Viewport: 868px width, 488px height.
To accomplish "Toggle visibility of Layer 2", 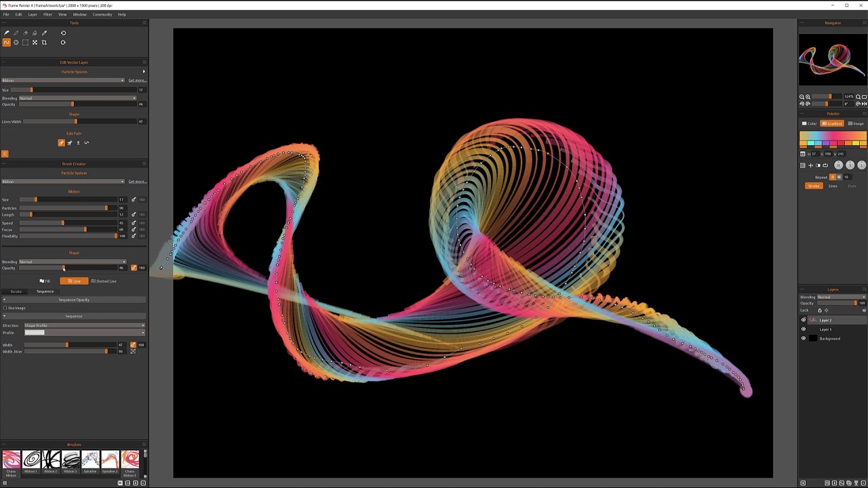I will click(x=804, y=320).
